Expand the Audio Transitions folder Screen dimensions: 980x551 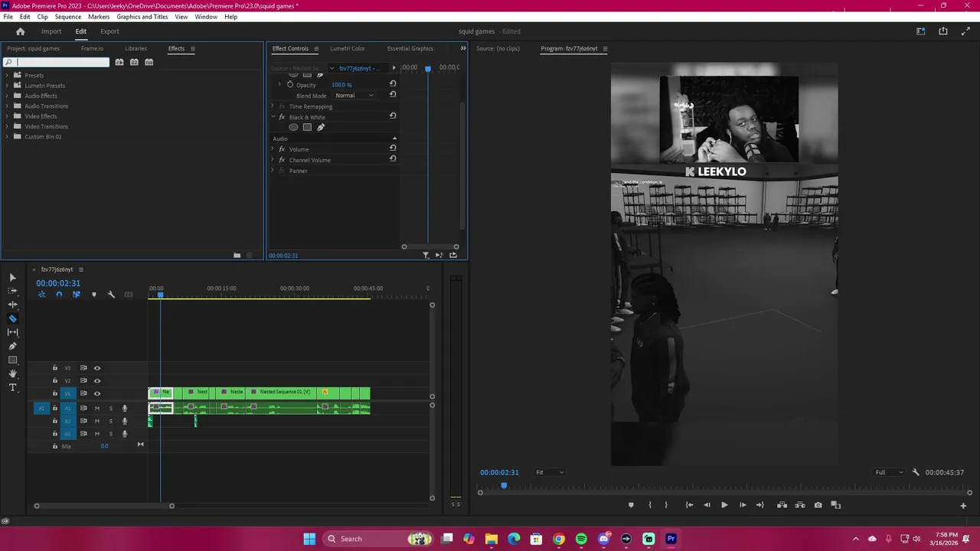(7, 106)
